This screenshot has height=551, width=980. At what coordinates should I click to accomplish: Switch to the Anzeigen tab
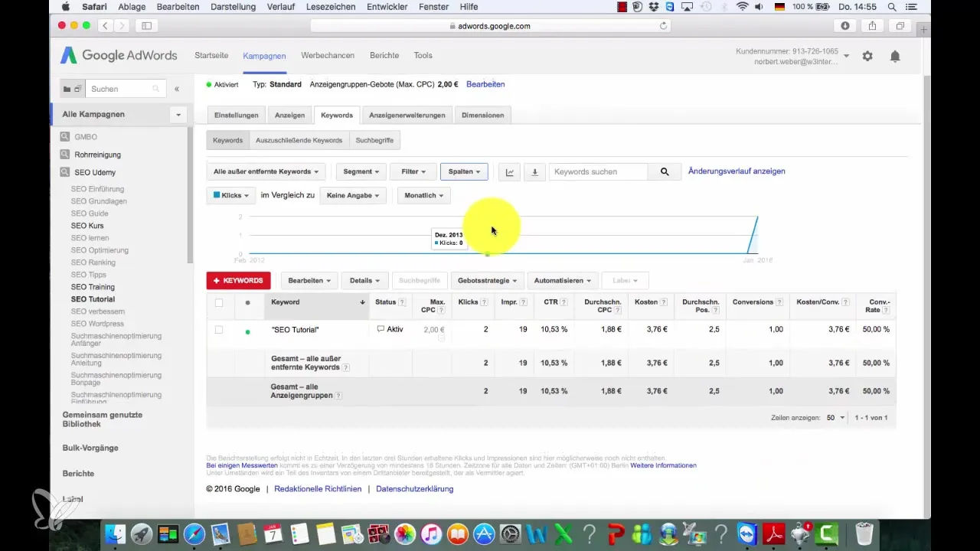(290, 116)
